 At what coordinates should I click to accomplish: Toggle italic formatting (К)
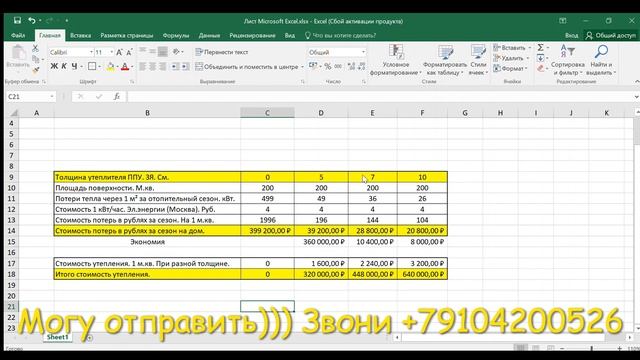pos(64,66)
